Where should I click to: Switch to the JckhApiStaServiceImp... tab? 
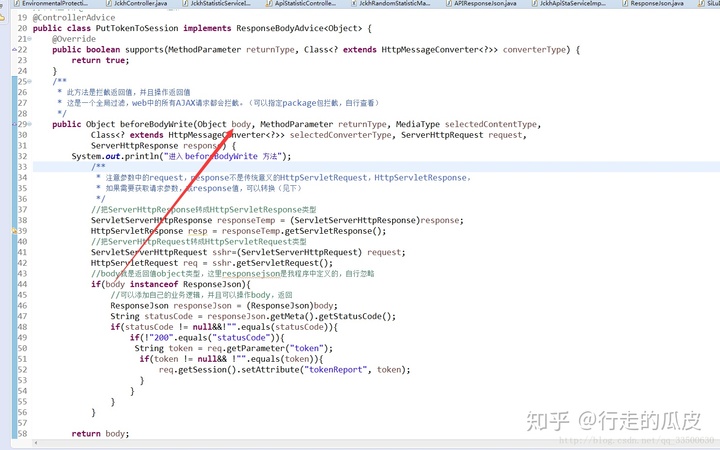(x=573, y=3)
